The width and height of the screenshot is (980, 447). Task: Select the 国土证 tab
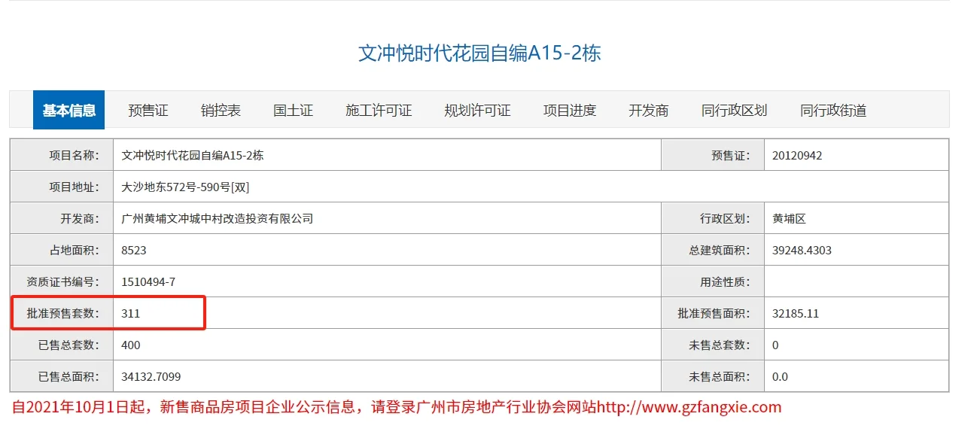tap(293, 111)
